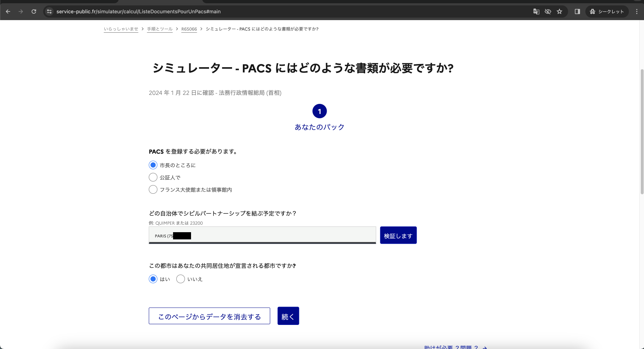Click step 1 circle indicator
The image size is (644, 349).
click(319, 111)
